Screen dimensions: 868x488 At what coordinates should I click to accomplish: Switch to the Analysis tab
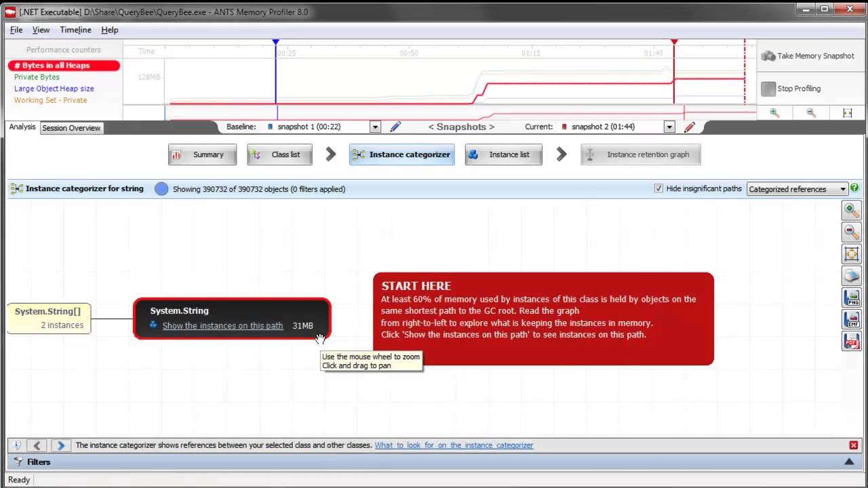(22, 127)
